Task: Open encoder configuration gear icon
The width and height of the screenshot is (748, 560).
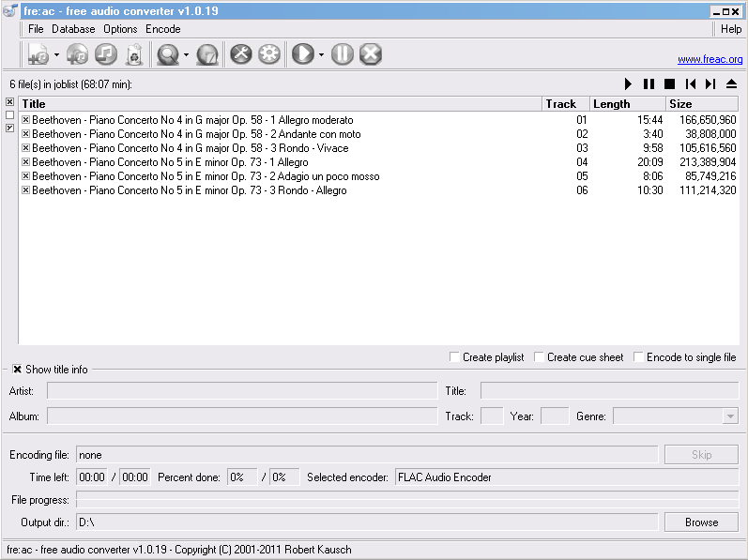Action: point(269,54)
